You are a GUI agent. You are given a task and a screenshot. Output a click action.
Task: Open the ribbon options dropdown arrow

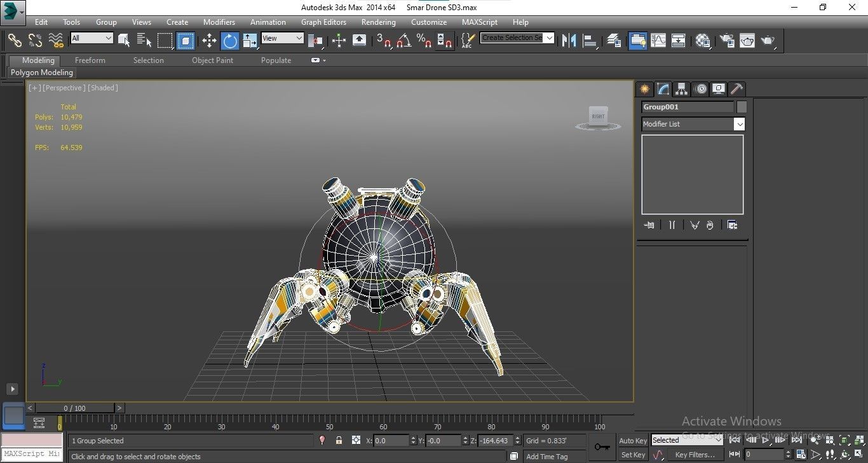click(x=324, y=60)
